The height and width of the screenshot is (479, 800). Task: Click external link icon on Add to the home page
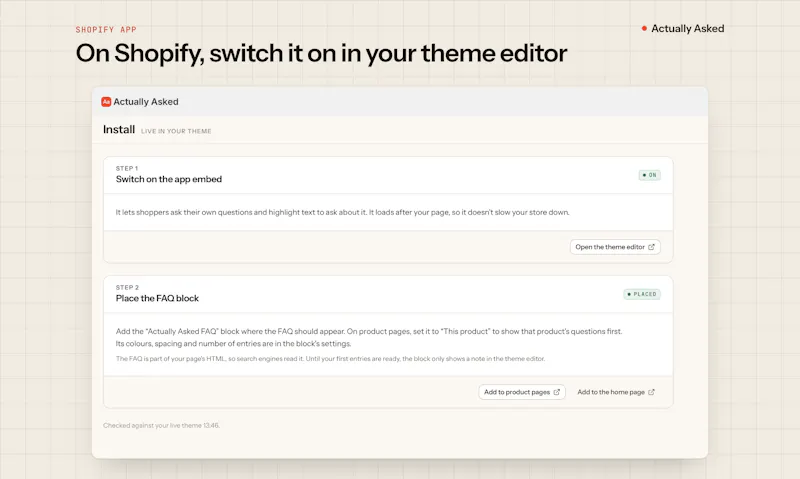[652, 392]
